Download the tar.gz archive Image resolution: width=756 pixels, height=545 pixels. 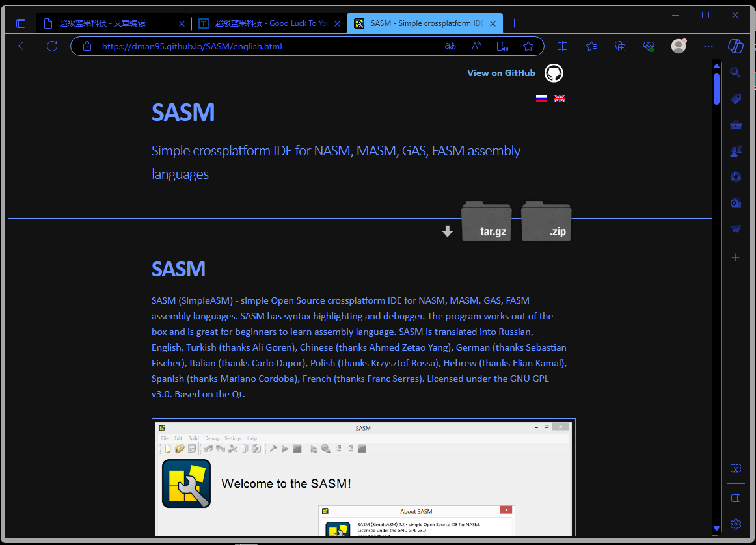487,221
